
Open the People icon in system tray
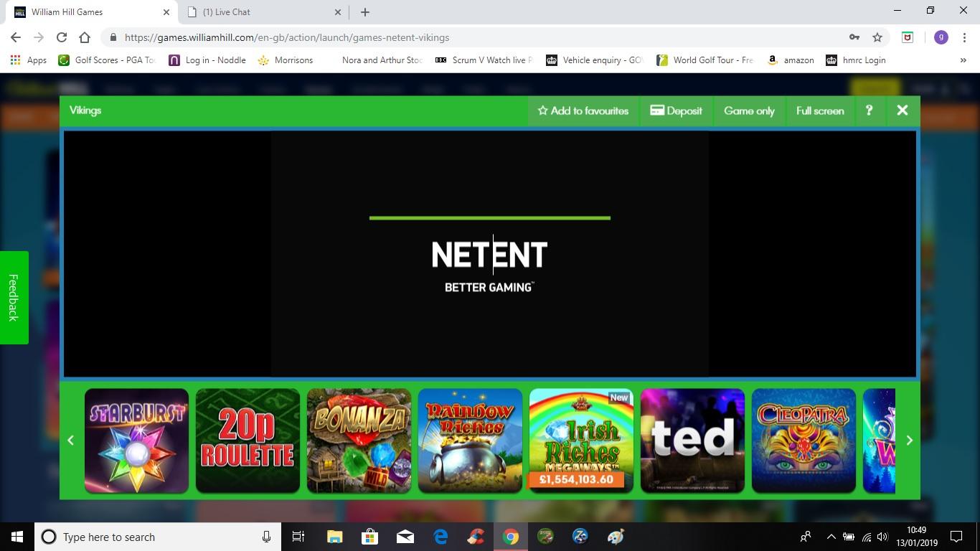coord(806,537)
